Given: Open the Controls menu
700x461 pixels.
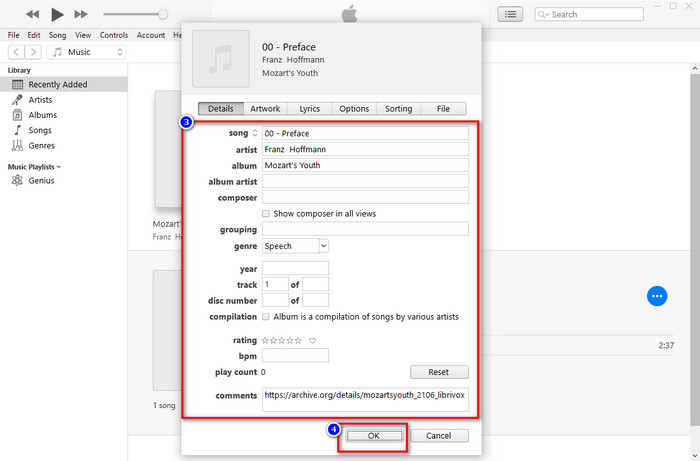Looking at the screenshot, I should pos(114,35).
